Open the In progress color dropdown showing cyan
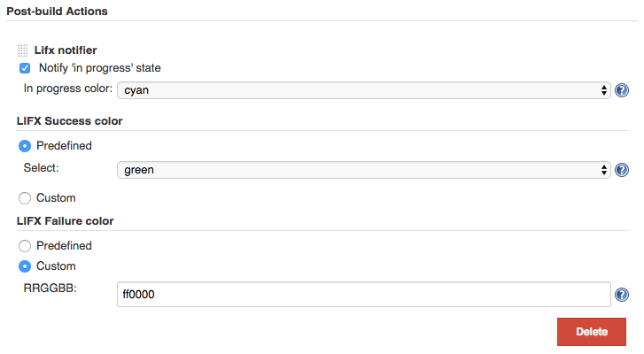 pyautogui.click(x=364, y=90)
